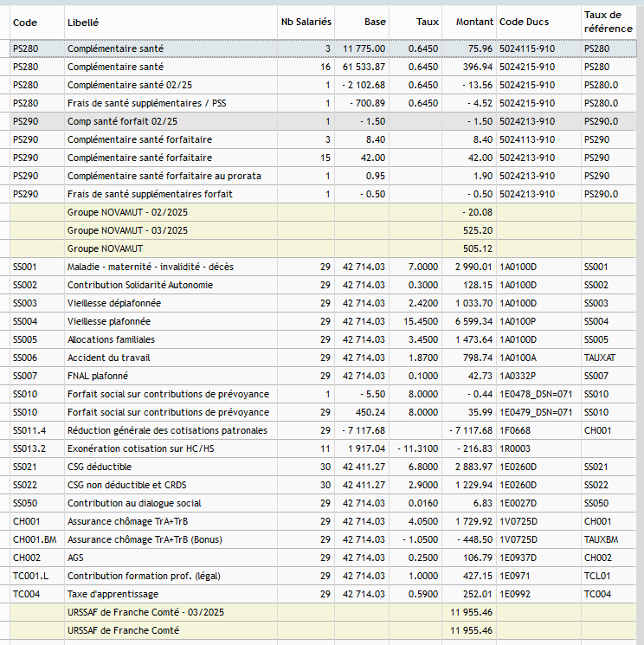The height and width of the screenshot is (645, 644).
Task: Click the Code Ducs column header
Action: coord(538,23)
